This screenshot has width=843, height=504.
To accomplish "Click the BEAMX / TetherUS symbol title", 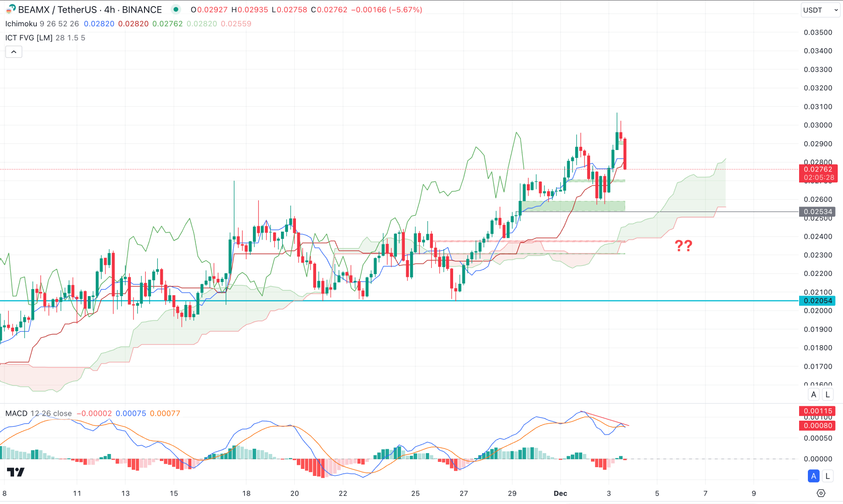I will (x=90, y=10).
